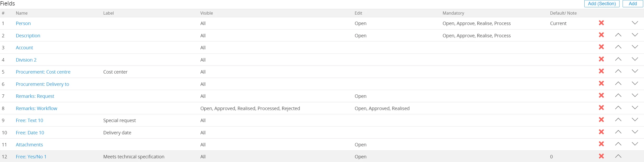Click the Name column header
This screenshot has width=644, height=162.
22,13
